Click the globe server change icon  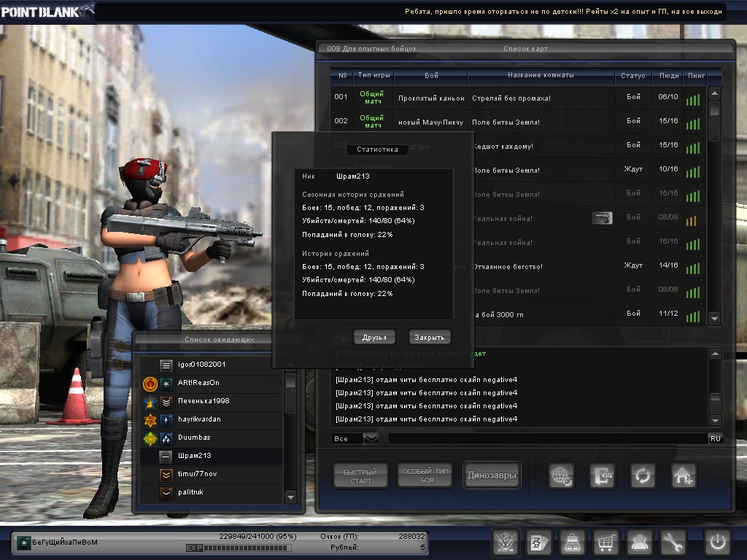[561, 475]
